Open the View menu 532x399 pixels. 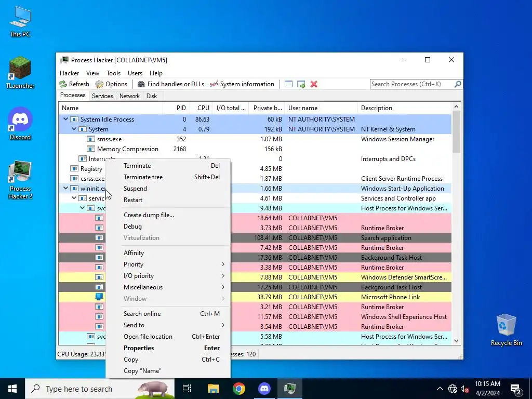coord(92,73)
